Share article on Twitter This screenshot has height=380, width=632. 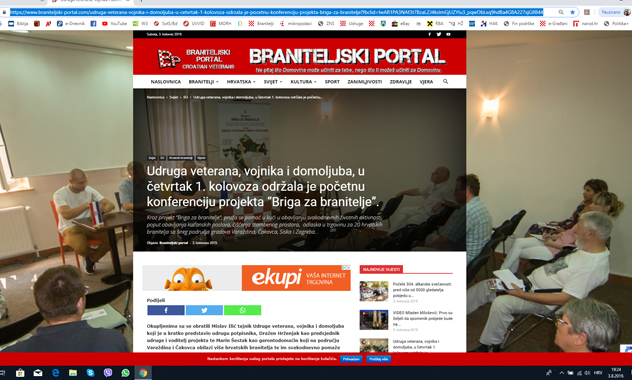click(204, 310)
